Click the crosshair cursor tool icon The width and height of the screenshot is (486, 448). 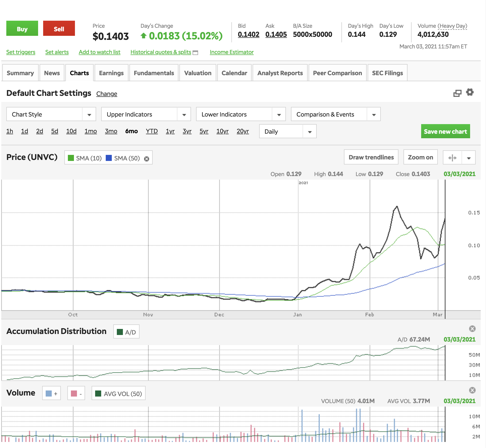click(x=452, y=158)
